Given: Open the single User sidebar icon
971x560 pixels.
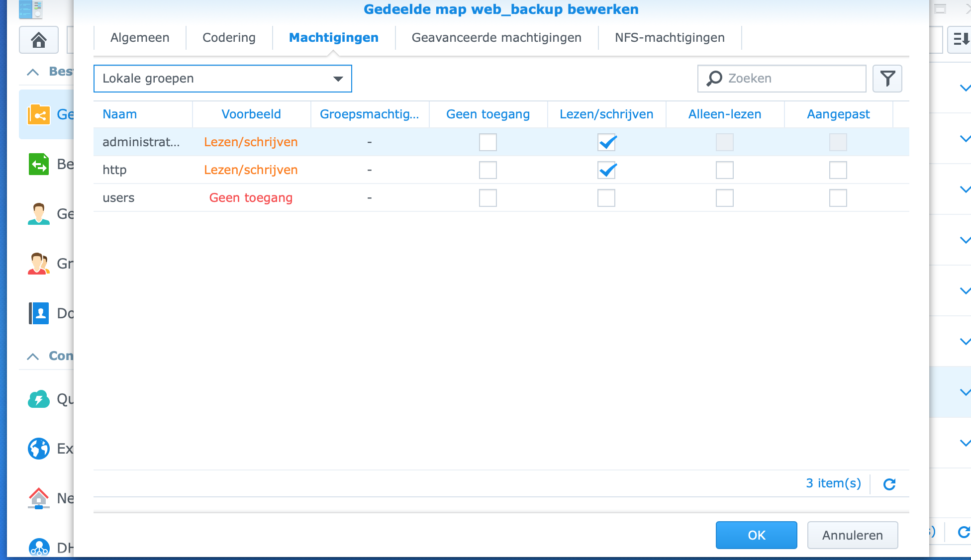Looking at the screenshot, I should [x=39, y=214].
